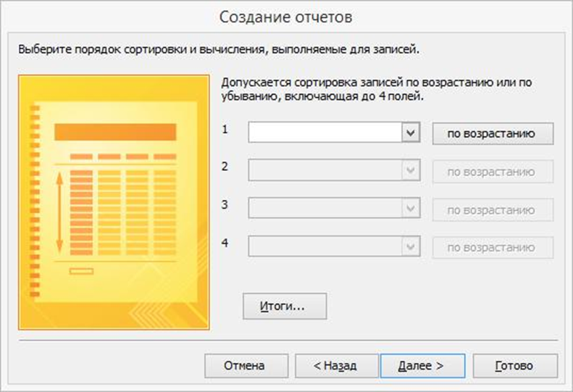Open the Итоги summary options
The width and height of the screenshot is (573, 392).
point(285,306)
